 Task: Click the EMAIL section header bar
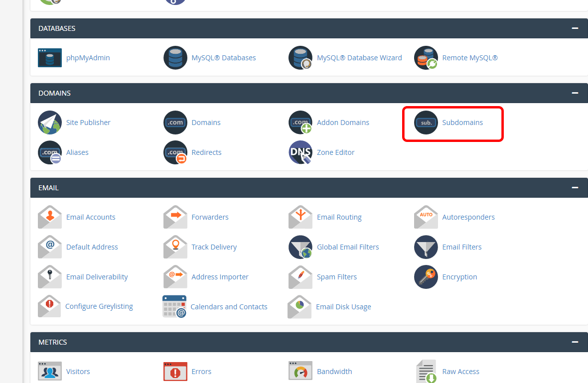click(299, 188)
